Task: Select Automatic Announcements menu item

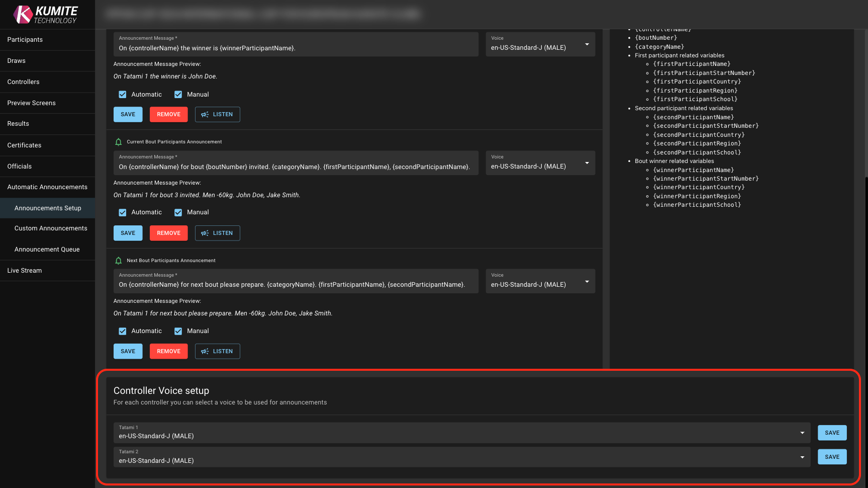Action: coord(47,187)
